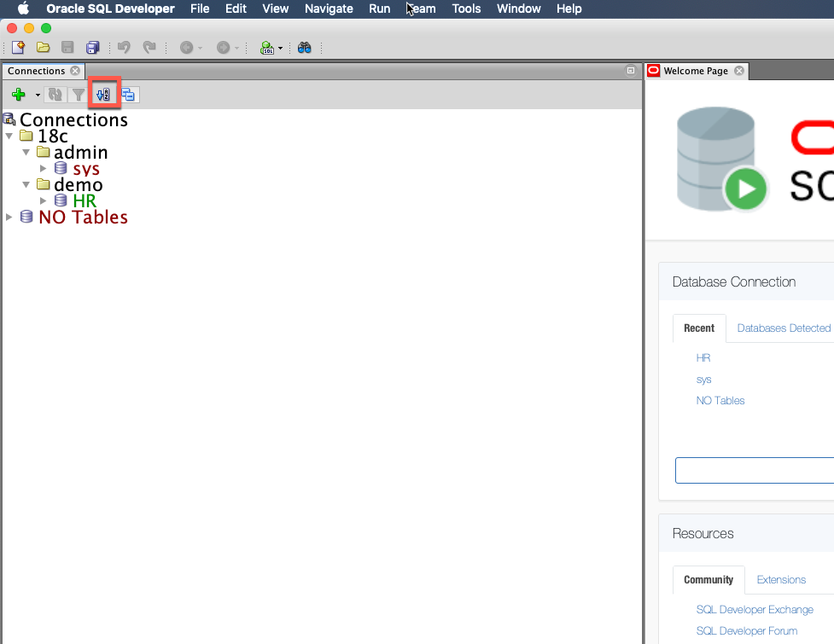
Task: Select the HR connection in the tree
Action: (x=85, y=200)
